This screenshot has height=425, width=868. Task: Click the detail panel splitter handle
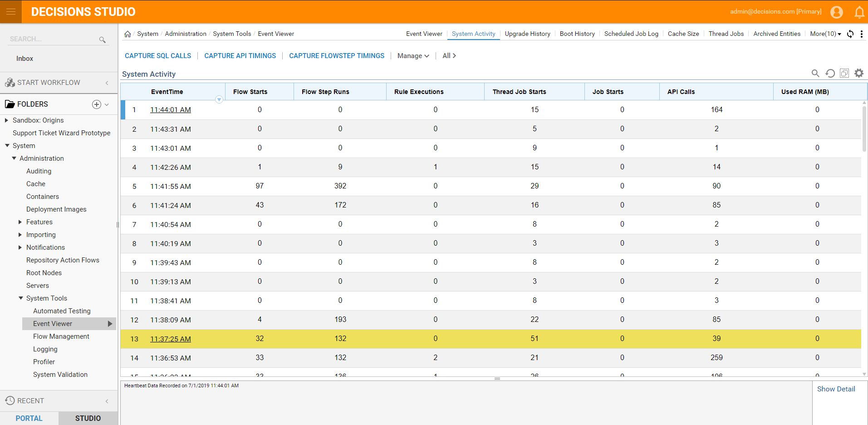[497, 379]
